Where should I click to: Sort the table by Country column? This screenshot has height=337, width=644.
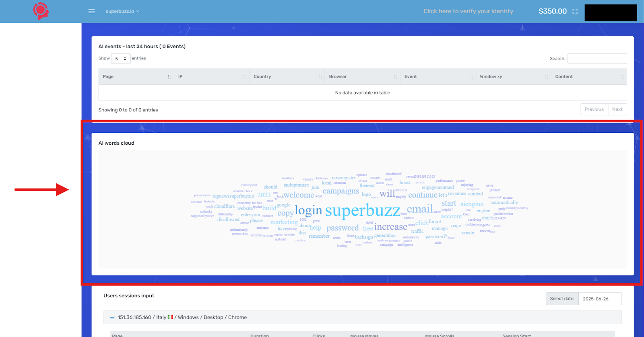(287, 76)
